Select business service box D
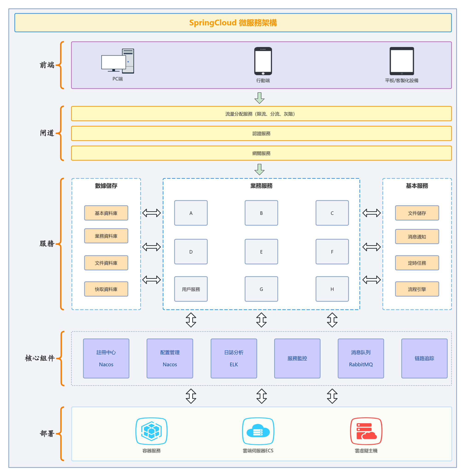The width and height of the screenshot is (465, 476). tap(191, 251)
